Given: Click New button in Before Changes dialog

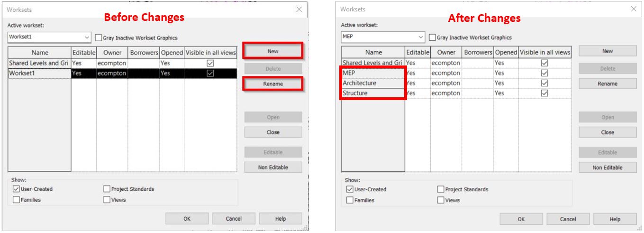Looking at the screenshot, I should pyautogui.click(x=273, y=51).
